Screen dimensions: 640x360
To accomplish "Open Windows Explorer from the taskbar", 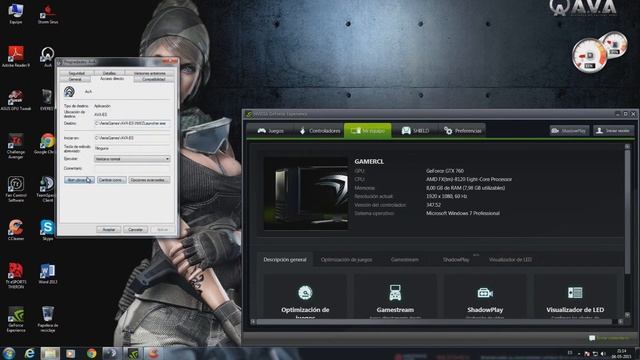I will tap(50, 353).
